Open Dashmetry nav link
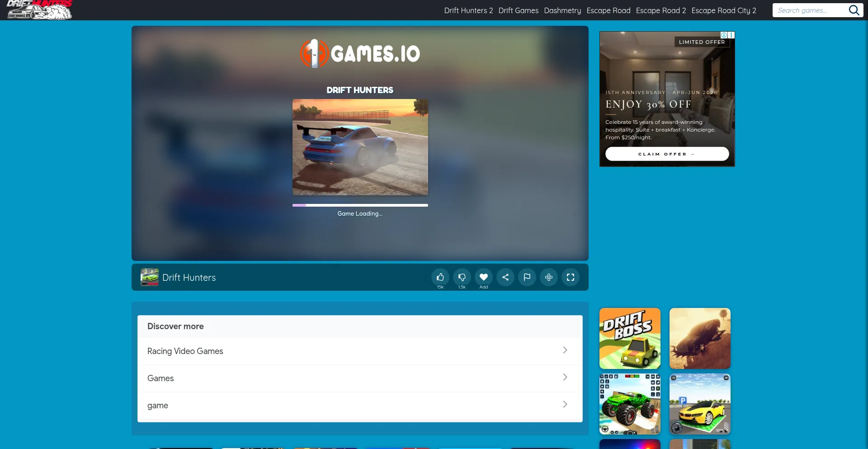The width and height of the screenshot is (868, 449). click(562, 10)
